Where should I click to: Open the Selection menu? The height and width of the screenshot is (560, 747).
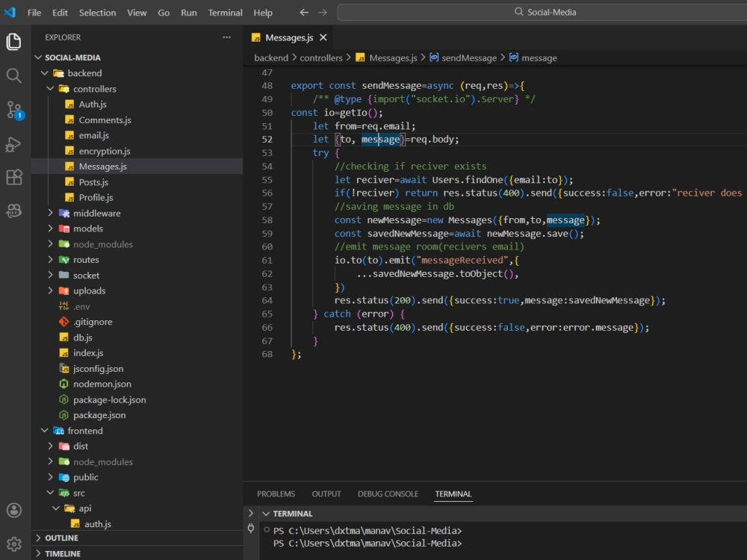[98, 13]
